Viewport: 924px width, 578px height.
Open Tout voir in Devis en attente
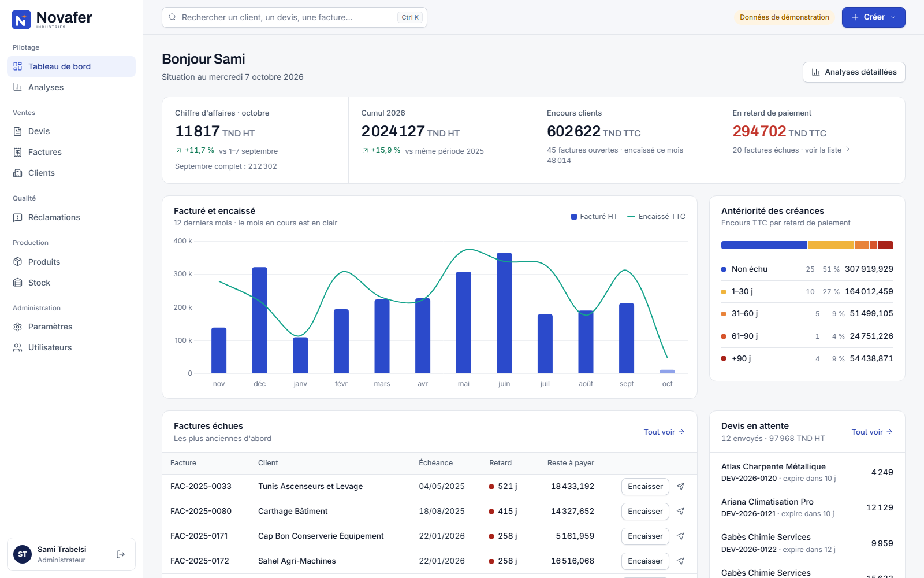point(872,432)
